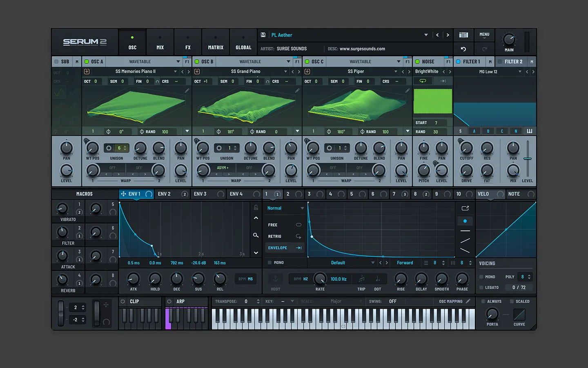Switch to the FX tab
Viewport: 588px width, 368px height.
(188, 43)
